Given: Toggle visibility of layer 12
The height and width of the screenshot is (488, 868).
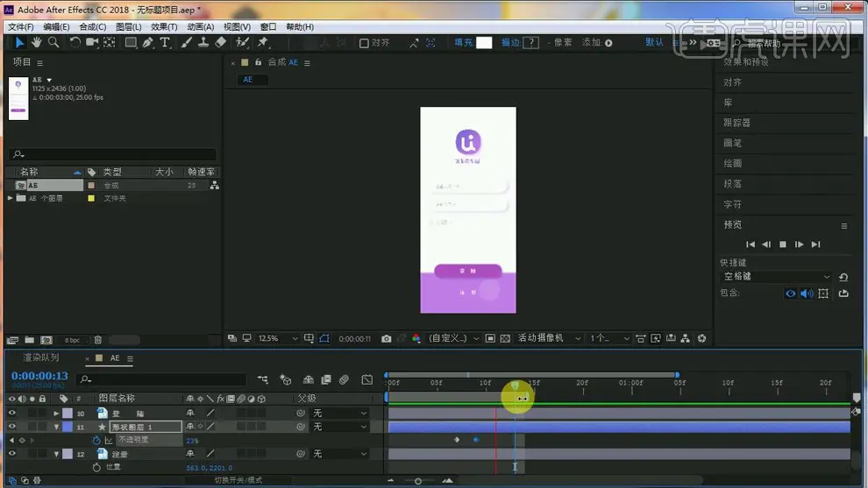Looking at the screenshot, I should (x=12, y=454).
